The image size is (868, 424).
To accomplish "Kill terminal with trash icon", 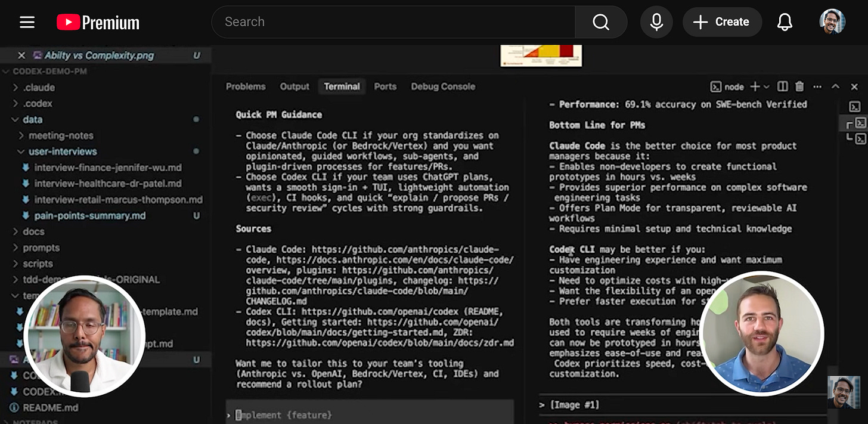I will tap(800, 87).
